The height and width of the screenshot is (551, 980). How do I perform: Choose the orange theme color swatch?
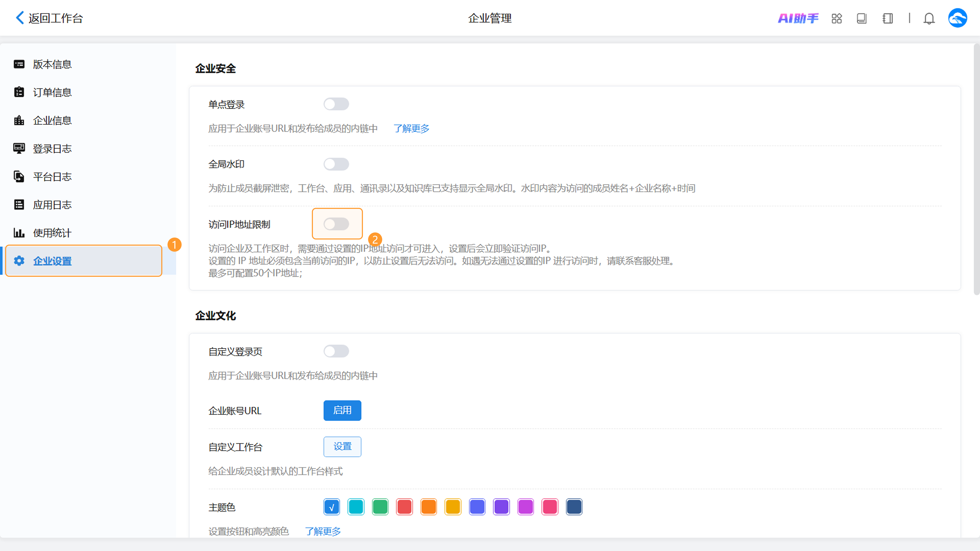(x=429, y=507)
